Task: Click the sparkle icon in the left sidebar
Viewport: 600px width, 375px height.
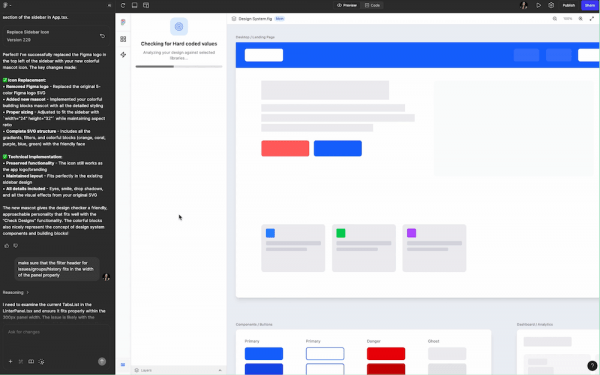Action: coord(123,55)
